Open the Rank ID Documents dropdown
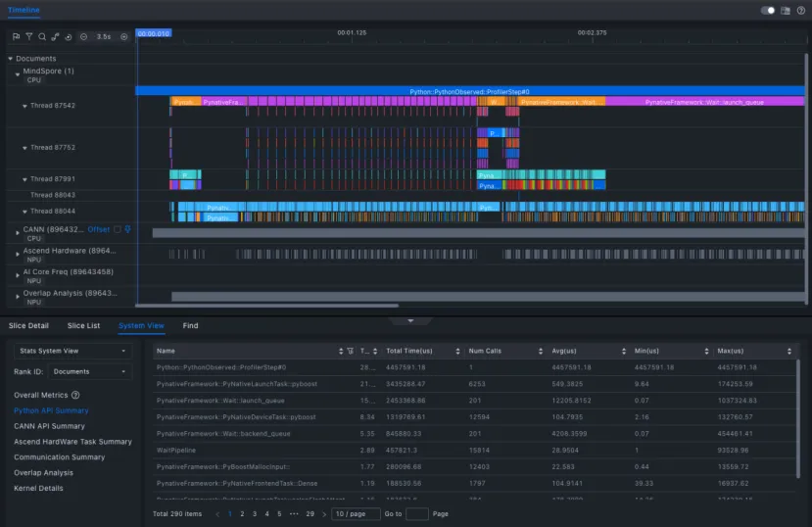The image size is (812, 527). coord(89,371)
